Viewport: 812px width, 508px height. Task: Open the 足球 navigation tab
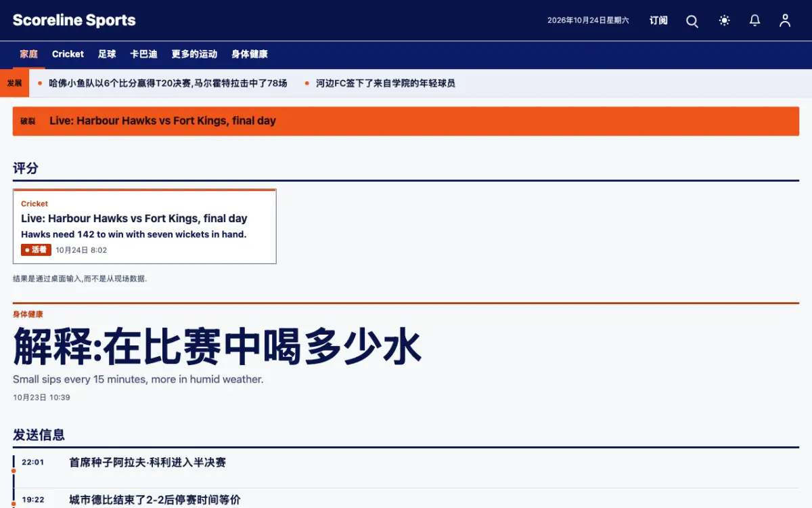(x=107, y=54)
